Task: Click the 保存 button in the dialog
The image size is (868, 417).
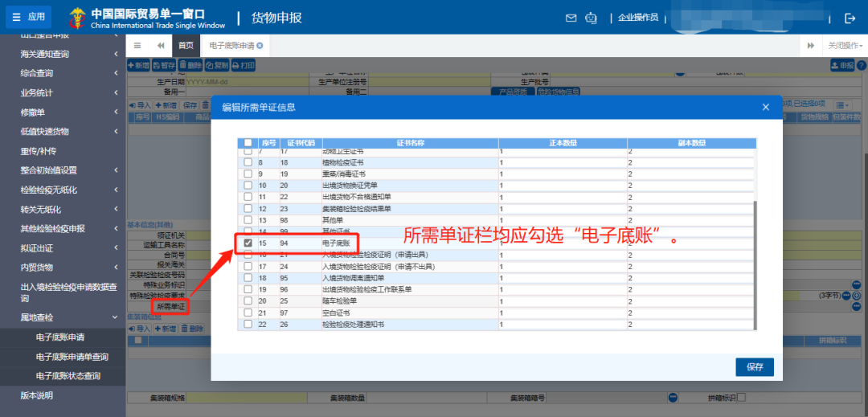Action: 754,367
